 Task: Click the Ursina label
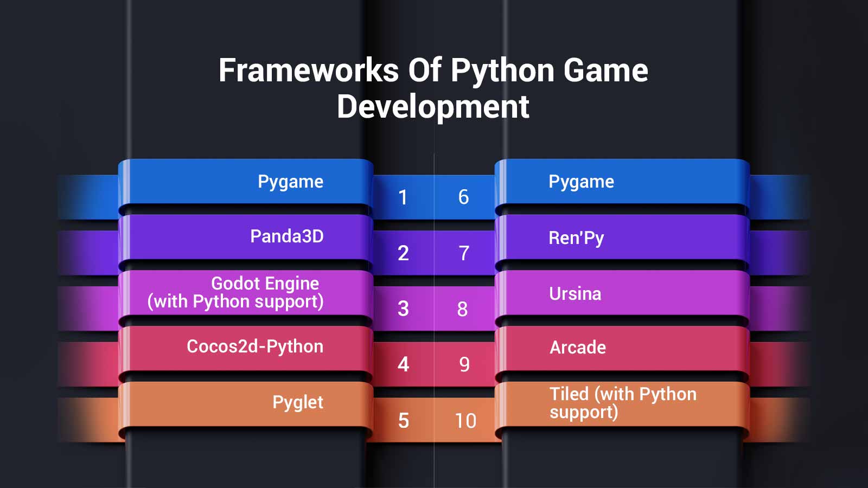[x=575, y=294]
